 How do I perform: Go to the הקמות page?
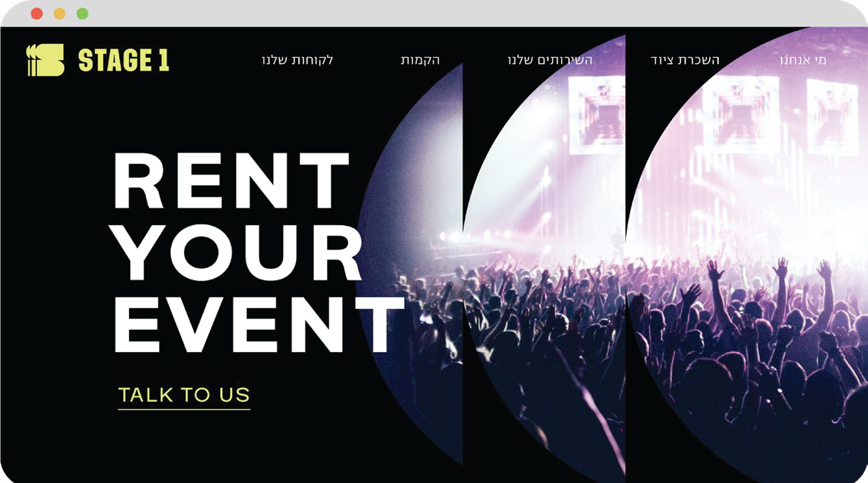click(x=420, y=60)
